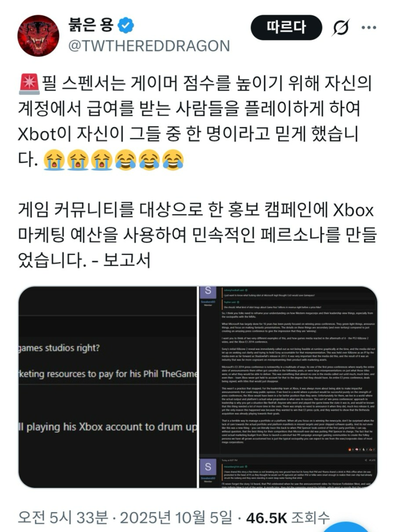Click the red siren emoji in tweet
The width and height of the screenshot is (396, 532).
click(29, 84)
